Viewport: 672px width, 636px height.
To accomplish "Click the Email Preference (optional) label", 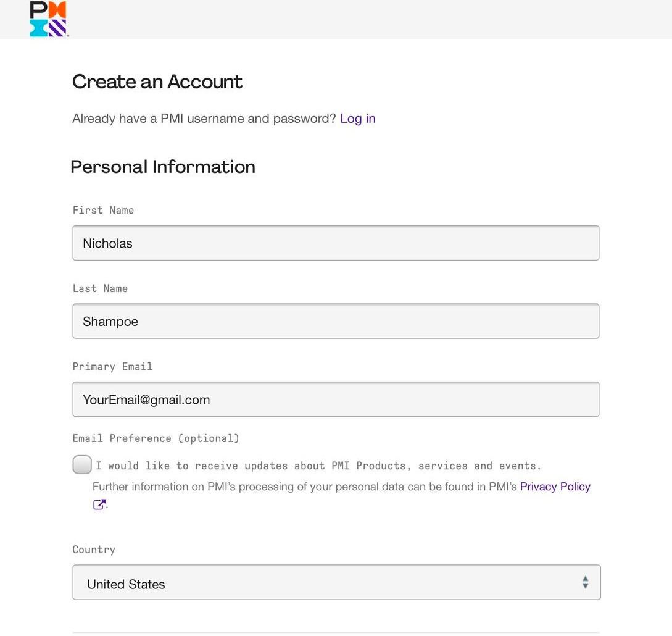I will click(156, 438).
